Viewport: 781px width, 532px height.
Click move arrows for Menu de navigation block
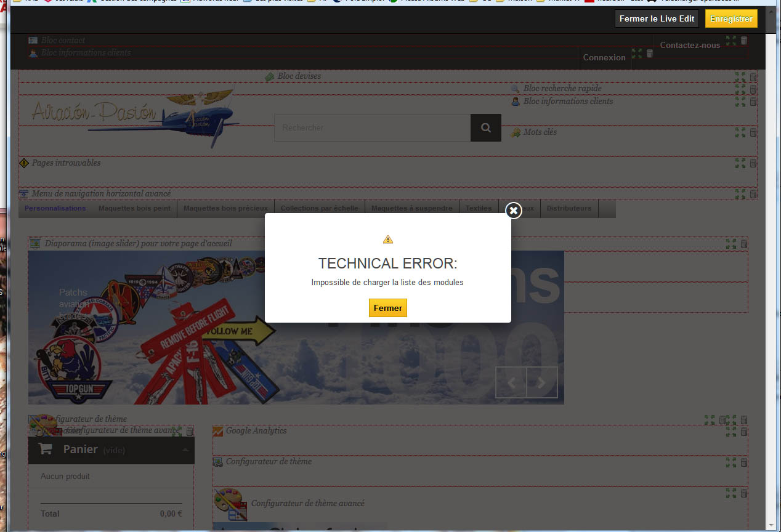(740, 194)
